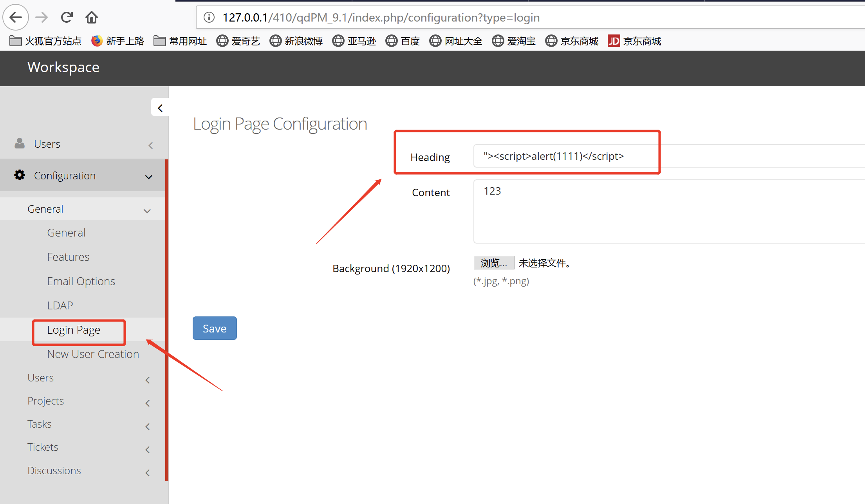
Task: Click the Users person icon in sidebar
Action: (x=20, y=143)
